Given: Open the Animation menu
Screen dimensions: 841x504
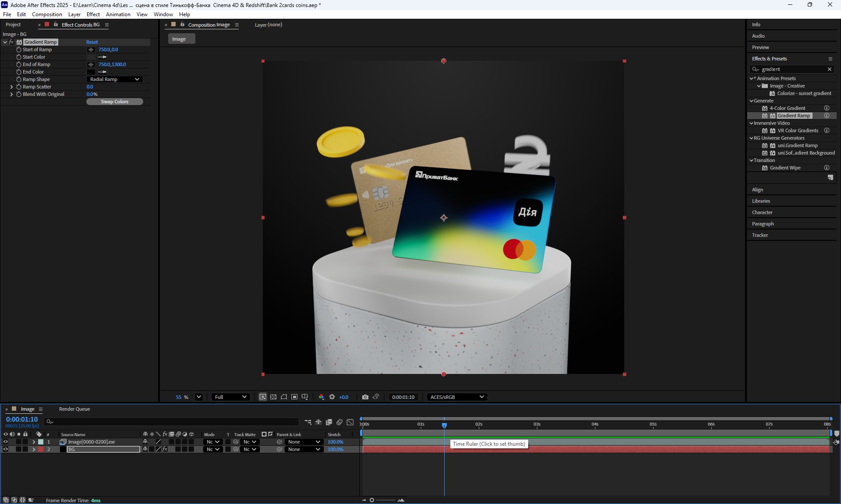Looking at the screenshot, I should (118, 14).
